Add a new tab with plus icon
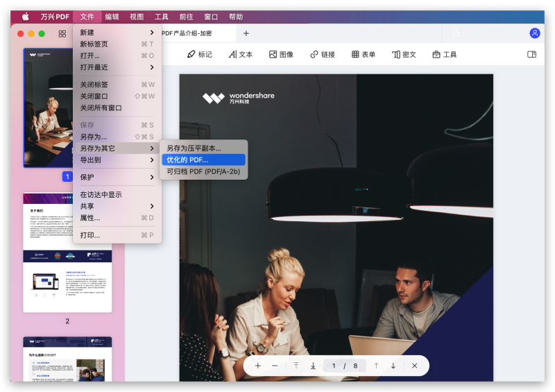Viewport: 555px width, 392px height. pyautogui.click(x=246, y=33)
